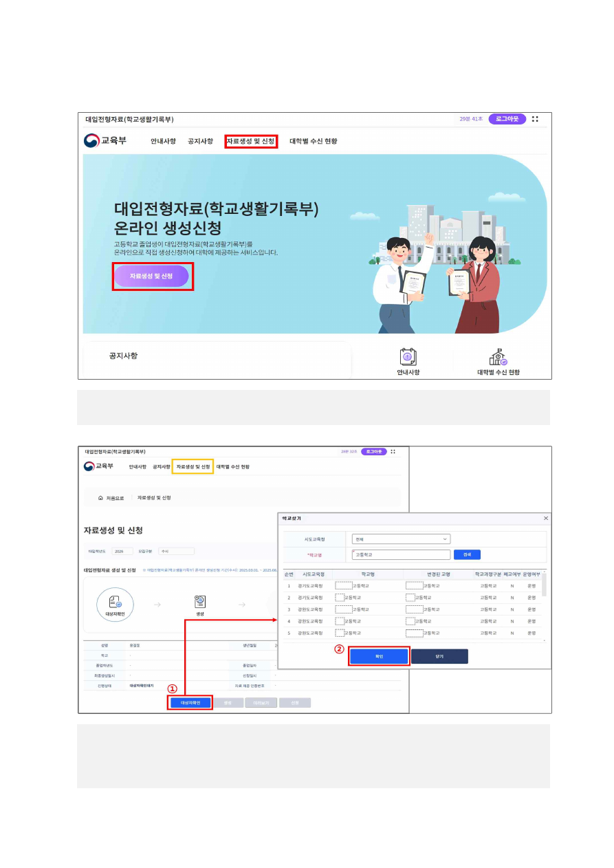Click the 검색 button in 학교찾기 dialog
Screen dimensions: 614x868
coord(467,554)
